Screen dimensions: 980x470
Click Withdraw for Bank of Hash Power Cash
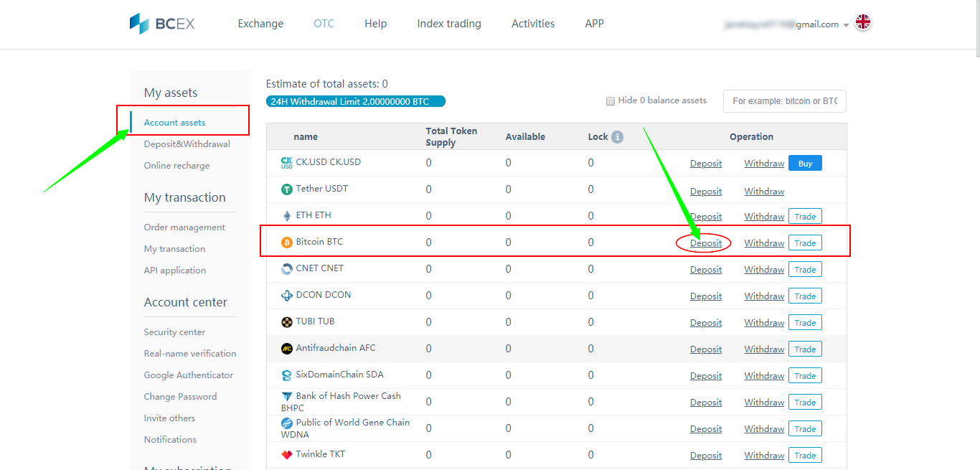coord(764,403)
